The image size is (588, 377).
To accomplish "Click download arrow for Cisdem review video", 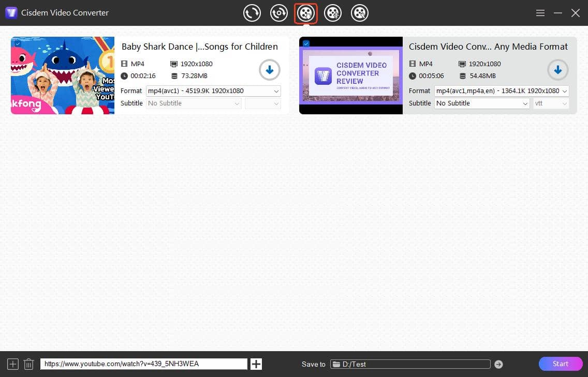I will 558,70.
